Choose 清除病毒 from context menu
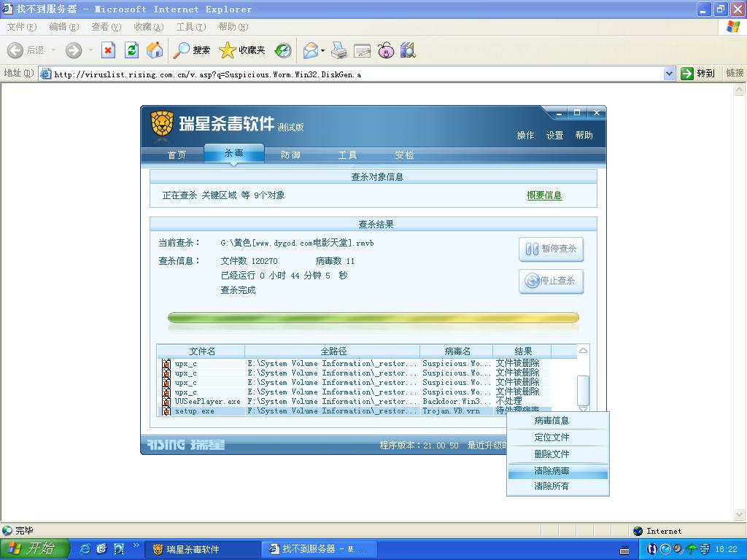Image resolution: width=747 pixels, height=560 pixels. coord(557,471)
